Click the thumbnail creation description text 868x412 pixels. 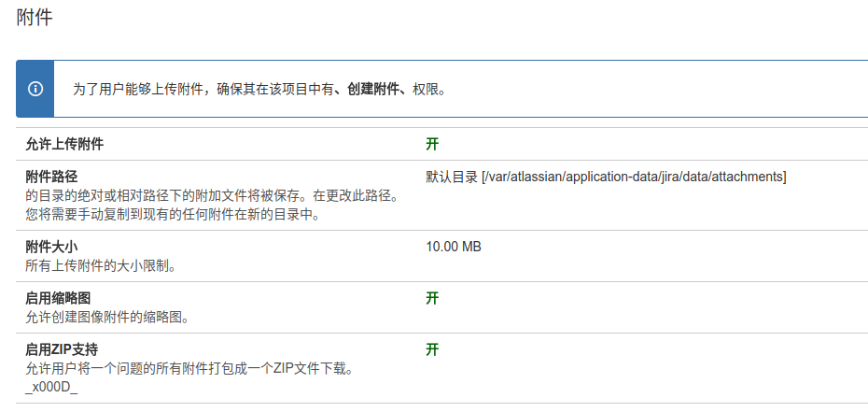tap(108, 317)
